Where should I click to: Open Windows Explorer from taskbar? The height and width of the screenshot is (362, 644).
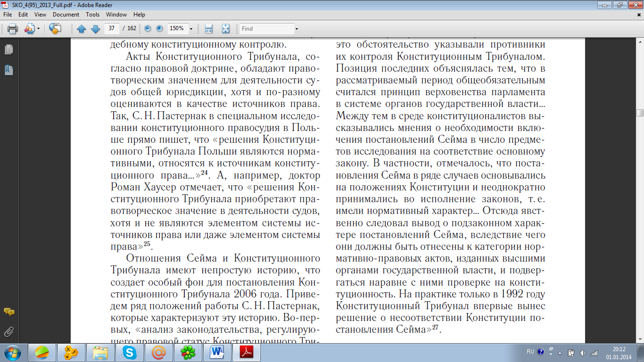100,352
